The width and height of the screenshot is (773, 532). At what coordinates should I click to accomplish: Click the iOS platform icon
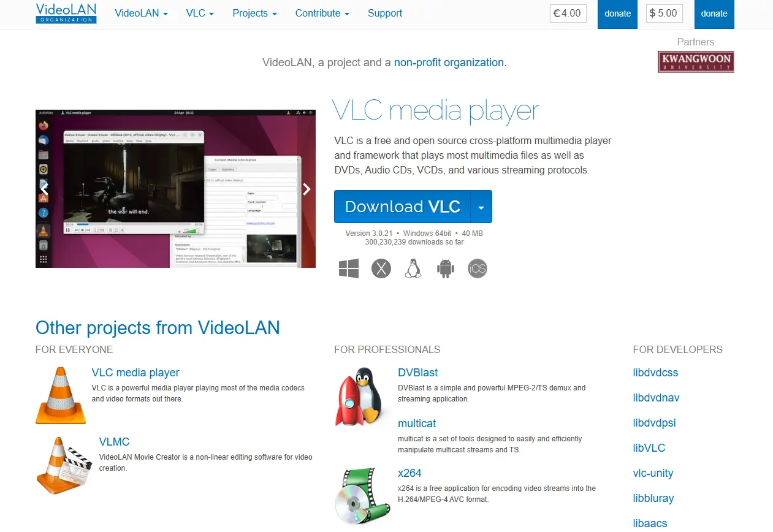pyautogui.click(x=478, y=268)
